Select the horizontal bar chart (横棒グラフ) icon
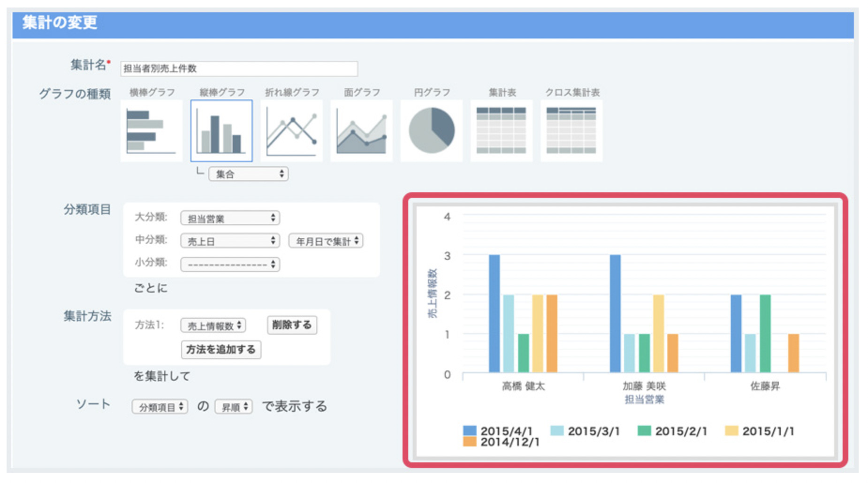 (151, 131)
